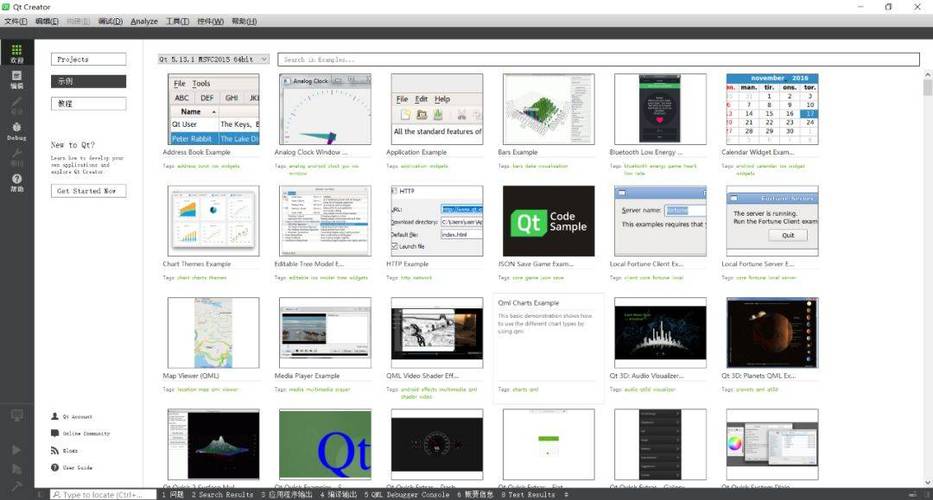Open the Analyze menu

tap(144, 21)
